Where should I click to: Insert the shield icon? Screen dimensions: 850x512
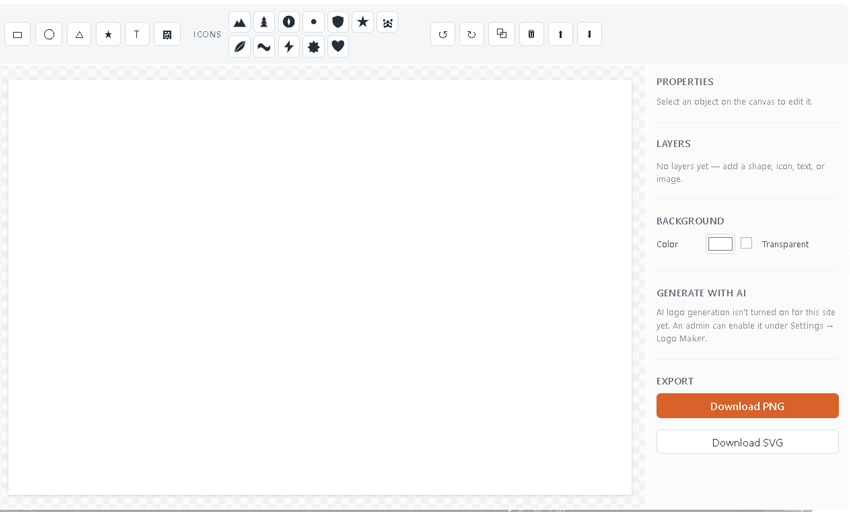click(338, 22)
